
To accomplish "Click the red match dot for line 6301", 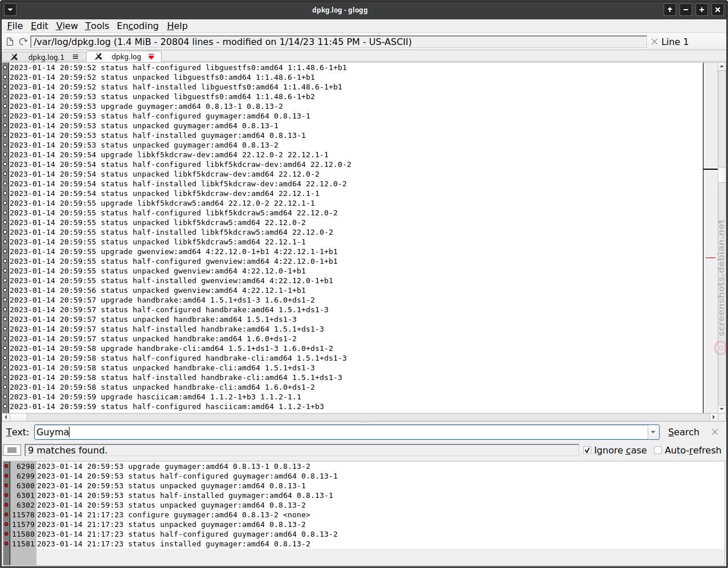I will coord(6,495).
